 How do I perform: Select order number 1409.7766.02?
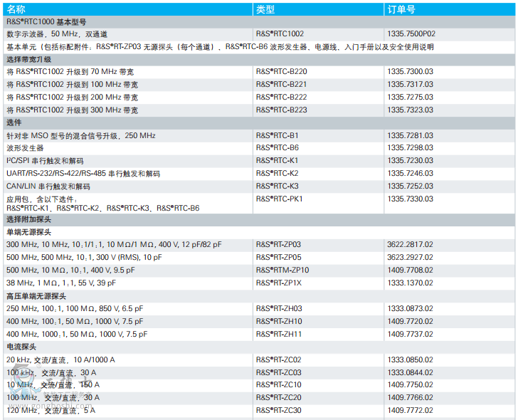coord(410,397)
